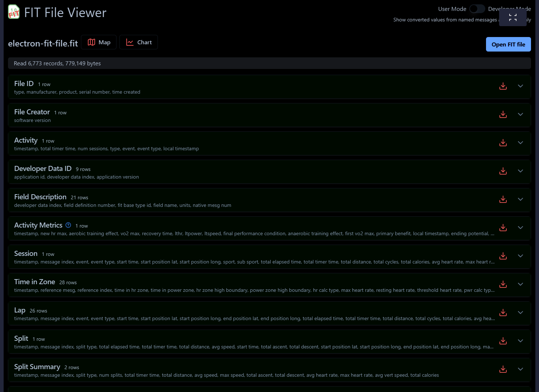The width and height of the screenshot is (539, 392).
Task: Download the Split Summary data
Action: tap(503, 369)
